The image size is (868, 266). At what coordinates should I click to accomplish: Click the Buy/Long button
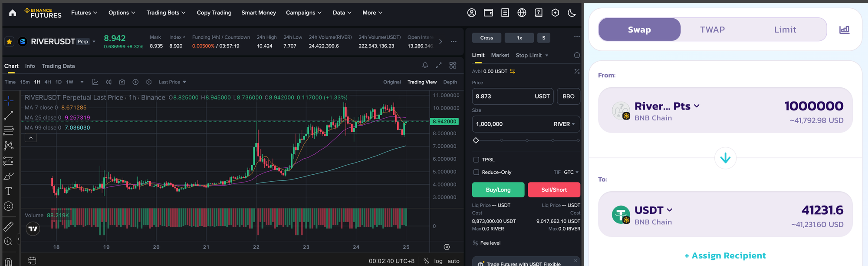coord(498,190)
